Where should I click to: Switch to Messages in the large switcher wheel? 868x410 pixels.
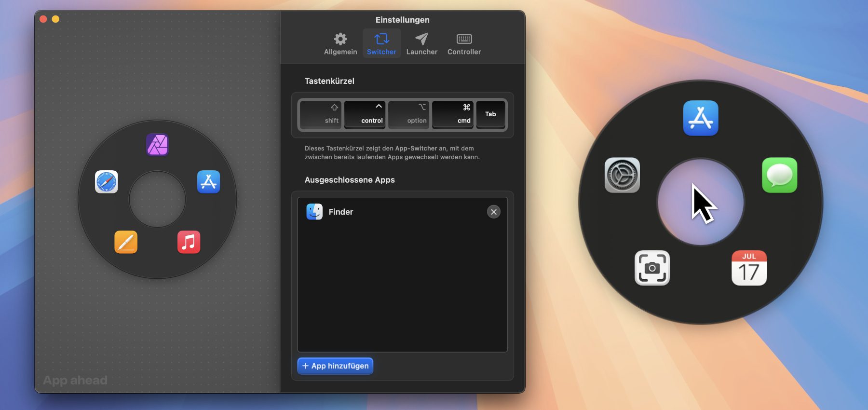point(779,175)
